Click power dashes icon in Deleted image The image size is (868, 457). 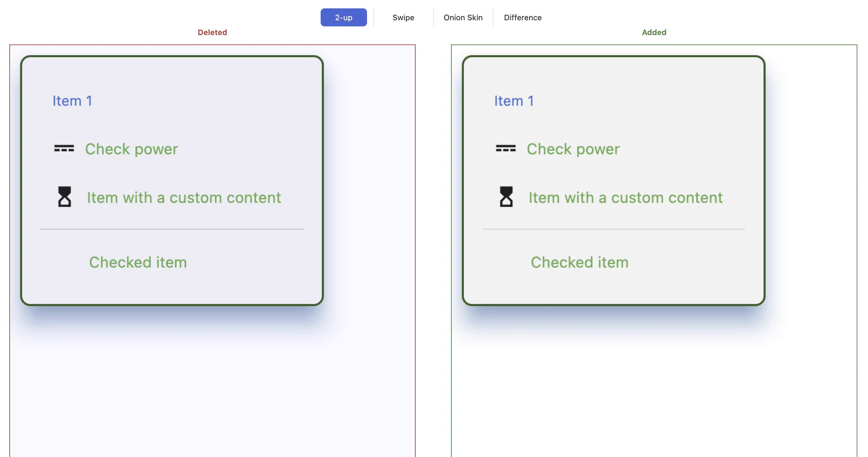point(64,149)
